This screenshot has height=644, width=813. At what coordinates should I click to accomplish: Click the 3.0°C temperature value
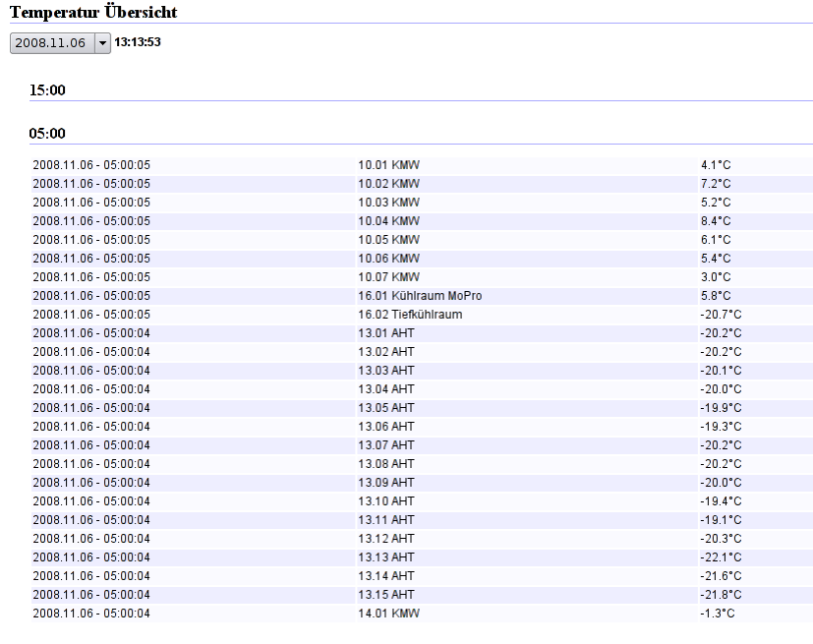pyautogui.click(x=716, y=277)
